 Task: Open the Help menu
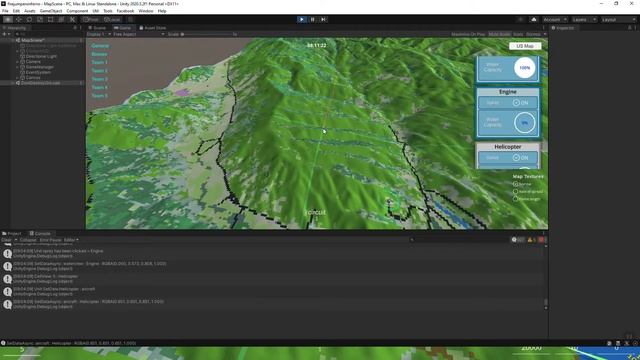[162, 11]
